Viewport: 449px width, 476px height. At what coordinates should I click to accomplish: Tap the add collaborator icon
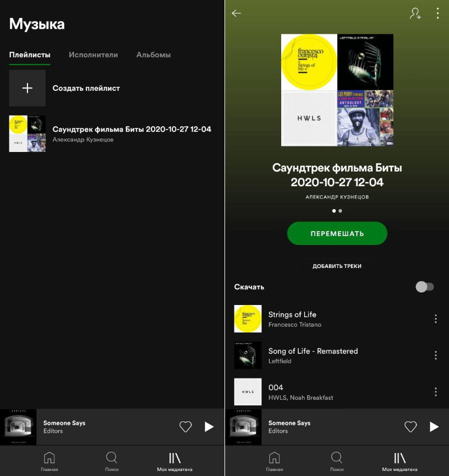[415, 13]
